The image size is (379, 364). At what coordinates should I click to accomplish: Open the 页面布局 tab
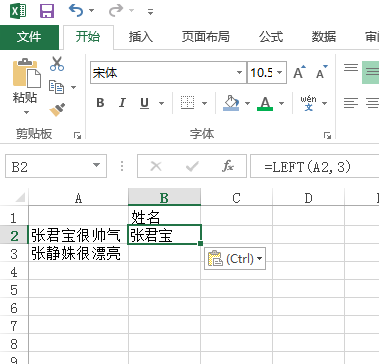206,37
